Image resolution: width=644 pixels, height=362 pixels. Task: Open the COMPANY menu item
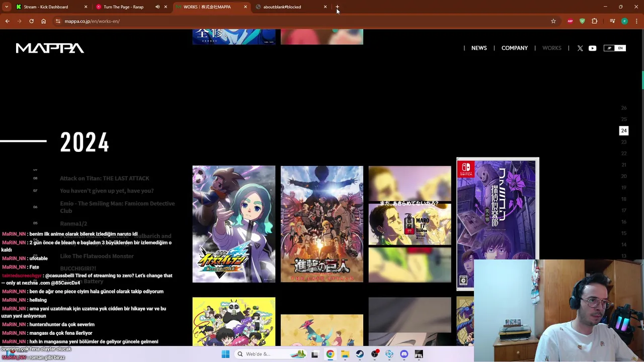pos(515,48)
